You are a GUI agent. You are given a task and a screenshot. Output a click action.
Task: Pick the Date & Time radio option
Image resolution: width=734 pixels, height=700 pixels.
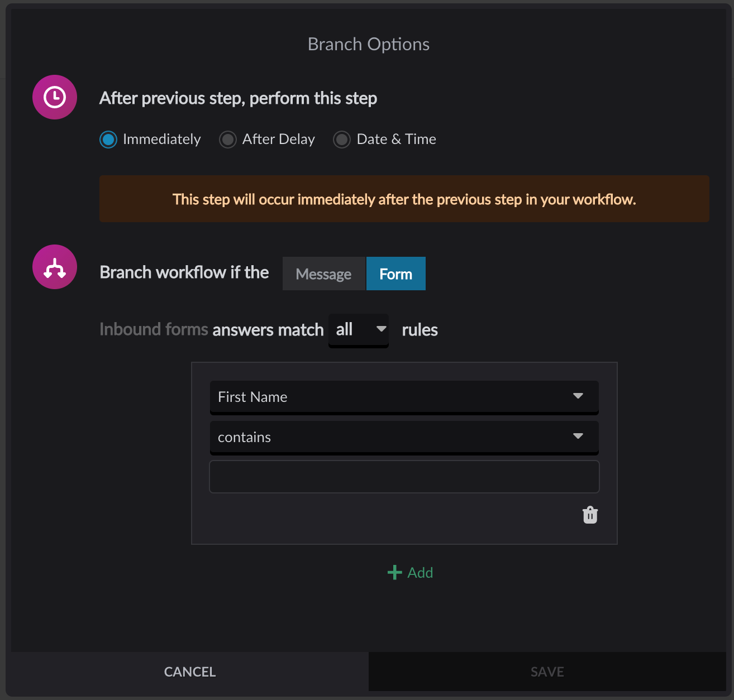click(x=342, y=140)
